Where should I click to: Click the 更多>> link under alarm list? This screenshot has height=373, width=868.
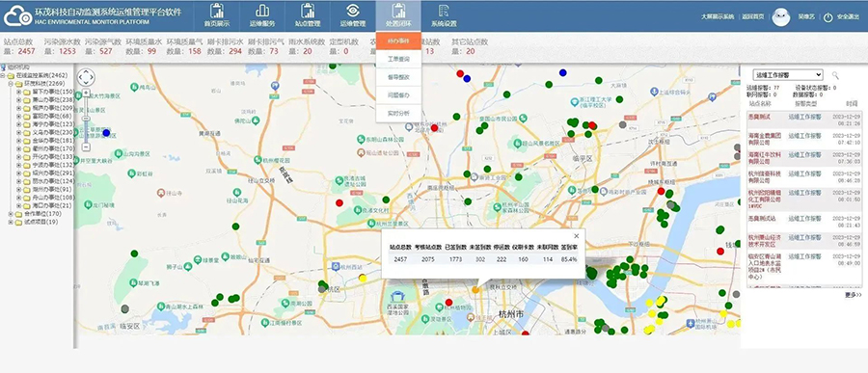854,295
